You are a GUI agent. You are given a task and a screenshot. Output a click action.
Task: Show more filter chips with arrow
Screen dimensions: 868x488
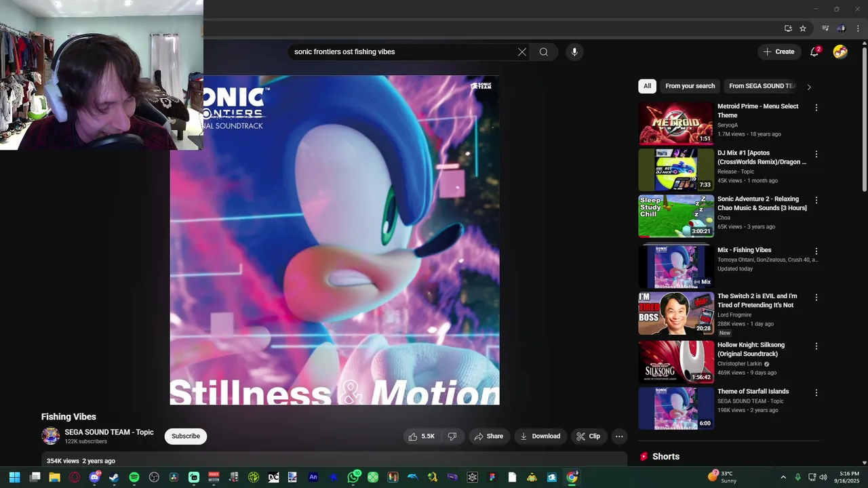click(809, 87)
